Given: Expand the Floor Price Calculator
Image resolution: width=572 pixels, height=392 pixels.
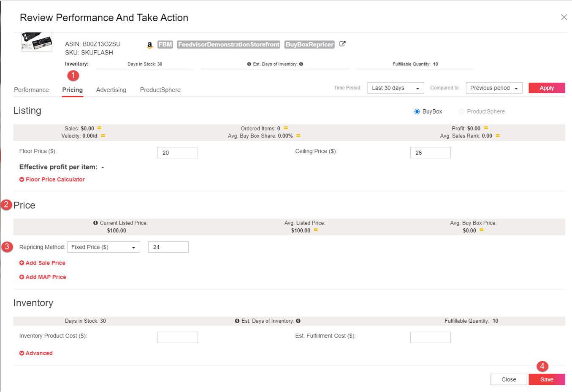Looking at the screenshot, I should click(52, 179).
